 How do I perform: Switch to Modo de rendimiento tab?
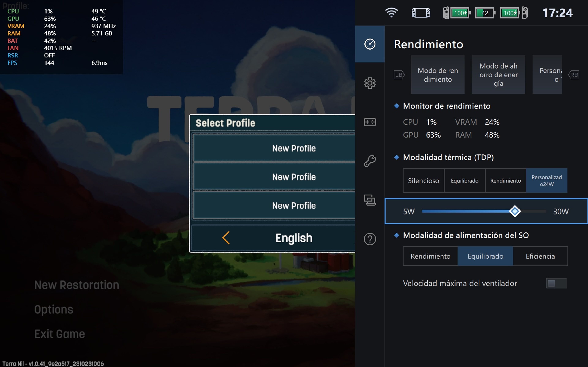438,74
